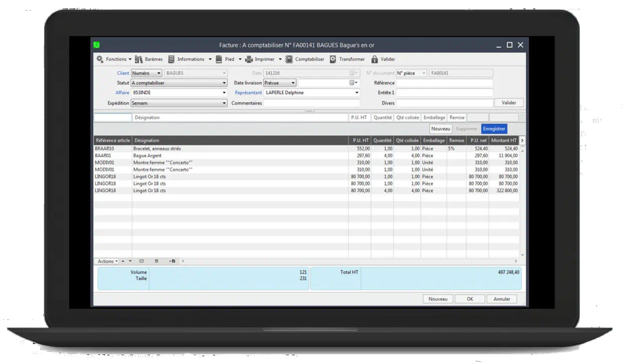Move line down using the down arrow
The width and height of the screenshot is (623, 364).
[130, 261]
